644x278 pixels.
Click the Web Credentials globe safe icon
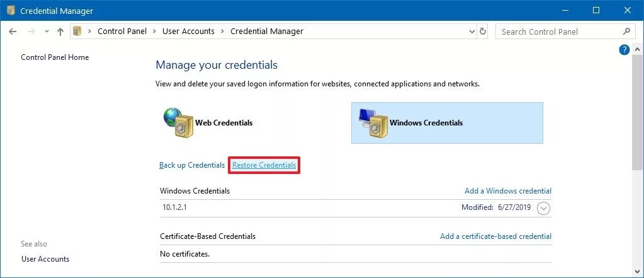tap(178, 122)
